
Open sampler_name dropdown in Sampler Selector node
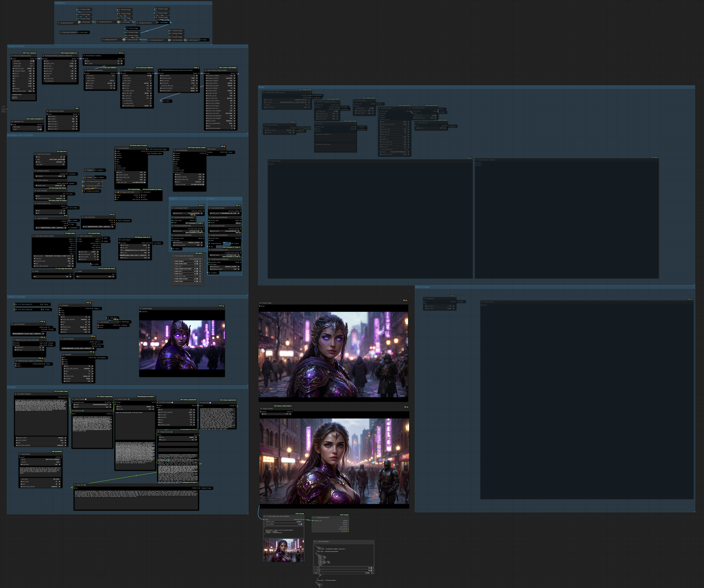(x=50, y=185)
